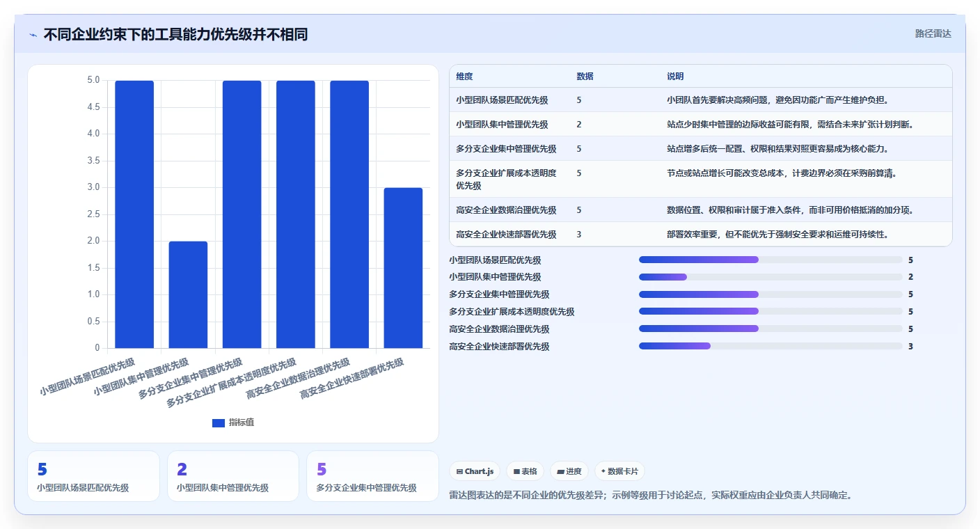Click the 数据 table column header
Image resolution: width=980 pixels, height=529 pixels.
(585, 77)
